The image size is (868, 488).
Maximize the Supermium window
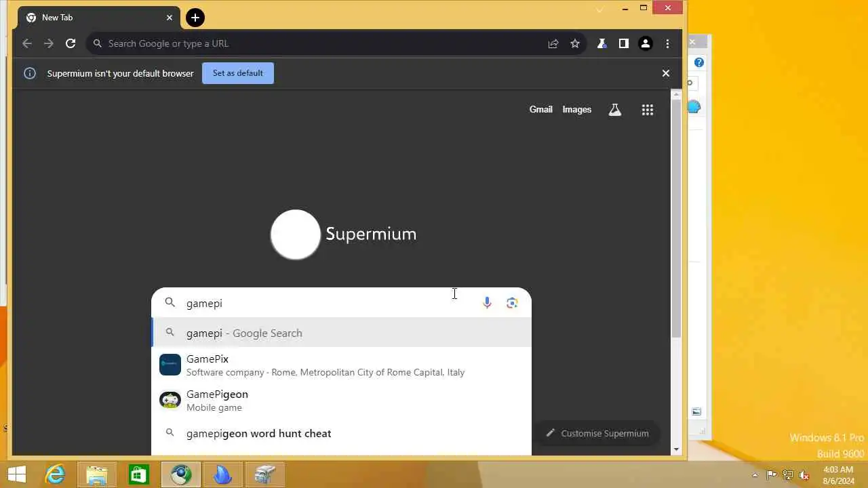pos(644,8)
